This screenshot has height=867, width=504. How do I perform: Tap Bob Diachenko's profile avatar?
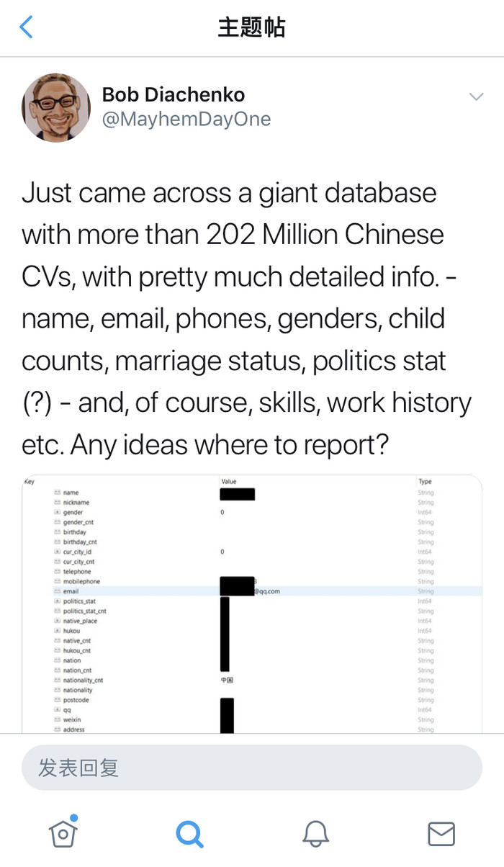(x=56, y=107)
